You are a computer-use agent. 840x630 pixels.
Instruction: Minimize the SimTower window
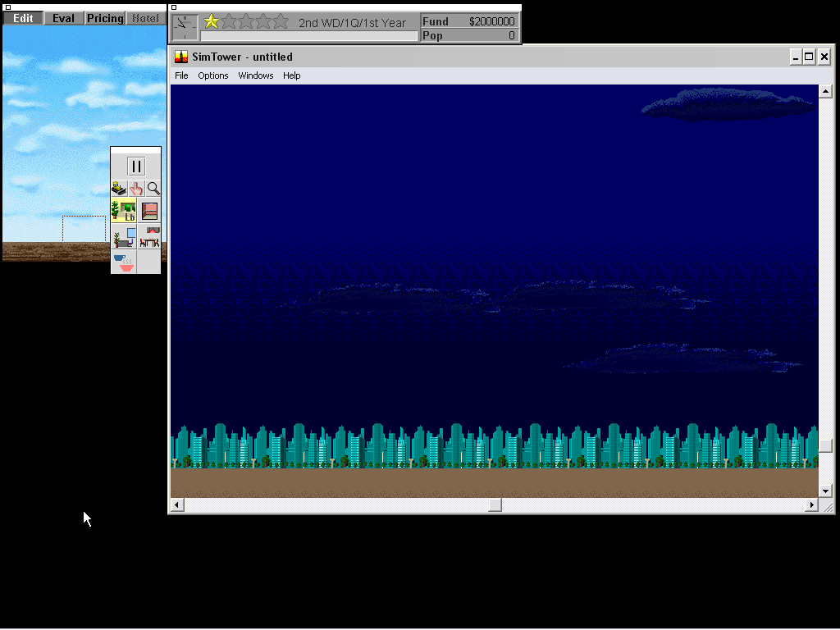click(796, 57)
